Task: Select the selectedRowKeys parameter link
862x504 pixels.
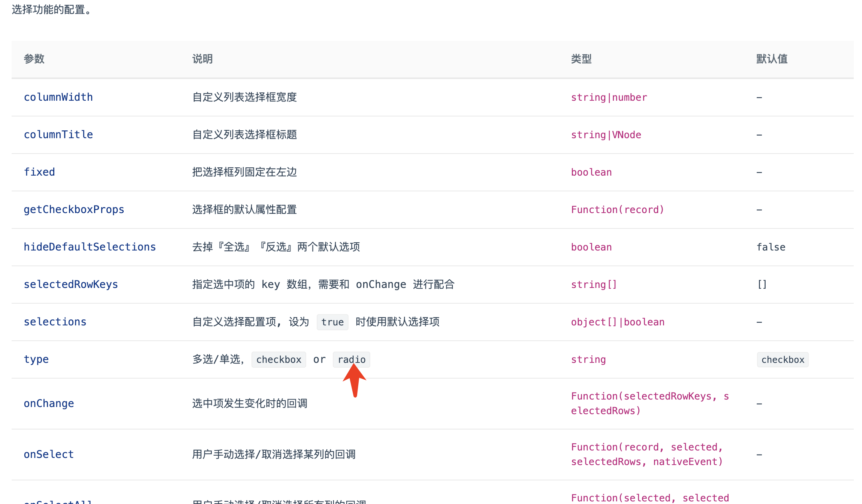Action: (x=71, y=284)
